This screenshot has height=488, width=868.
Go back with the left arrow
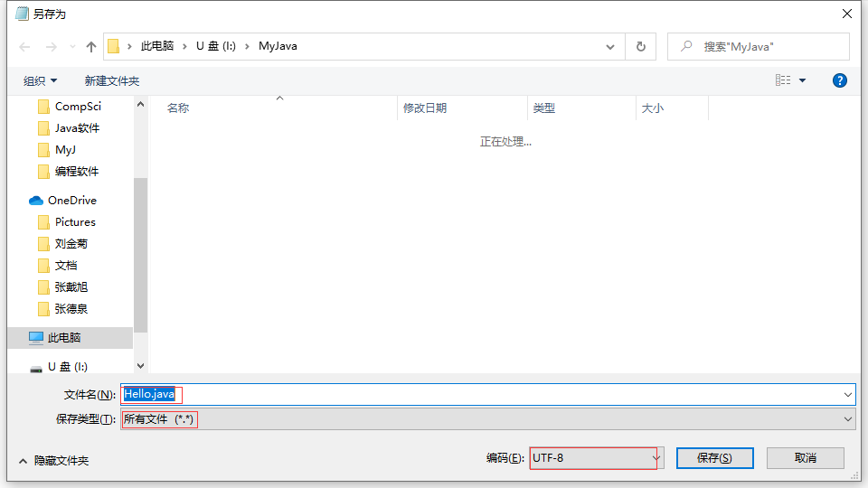tap(24, 47)
